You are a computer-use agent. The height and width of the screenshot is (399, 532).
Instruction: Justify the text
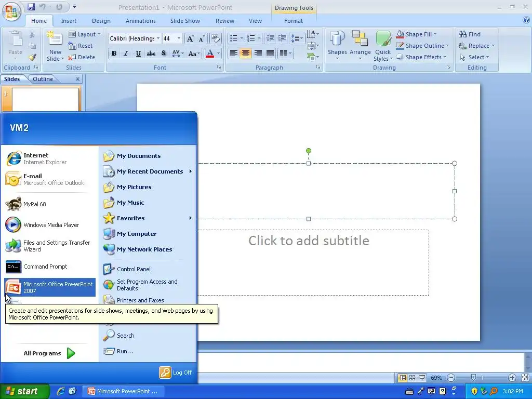point(270,54)
